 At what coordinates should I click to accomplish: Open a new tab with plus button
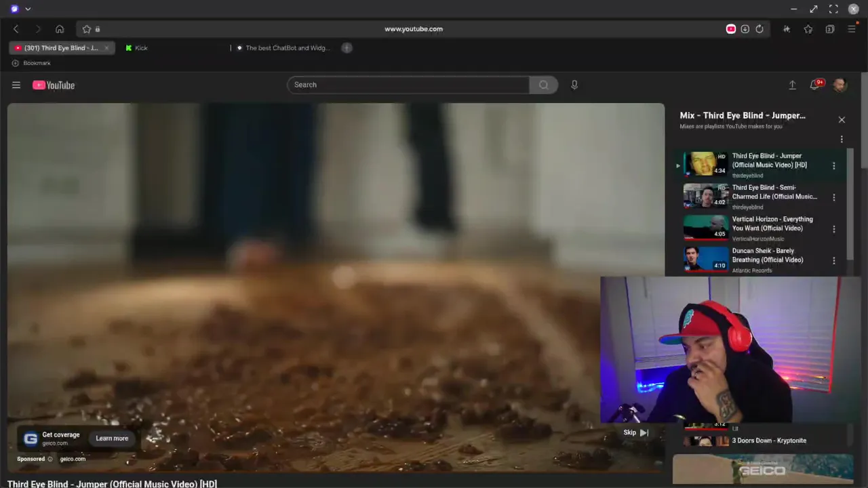(347, 48)
